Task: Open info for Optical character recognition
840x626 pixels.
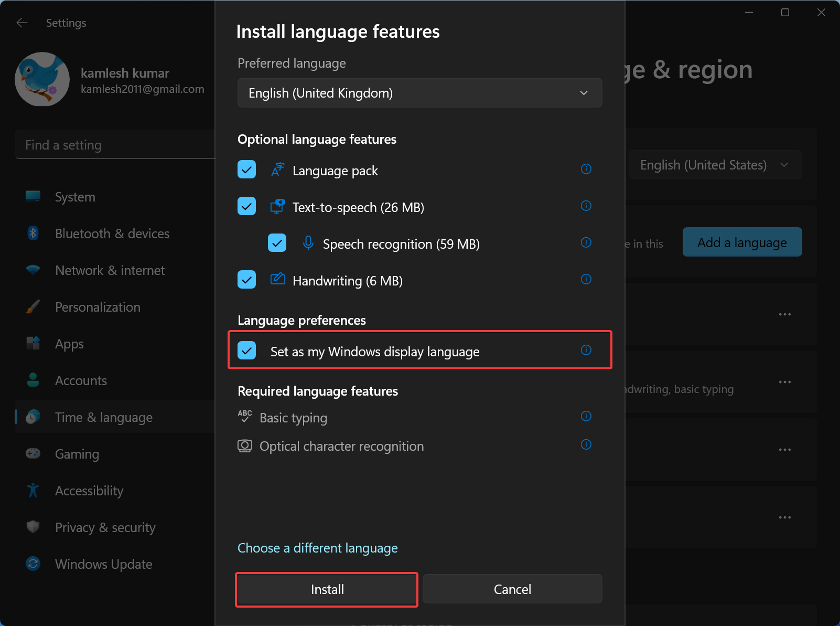Action: (x=586, y=444)
